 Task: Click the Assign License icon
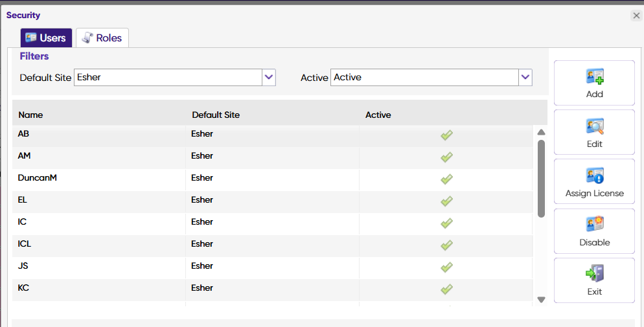[595, 176]
